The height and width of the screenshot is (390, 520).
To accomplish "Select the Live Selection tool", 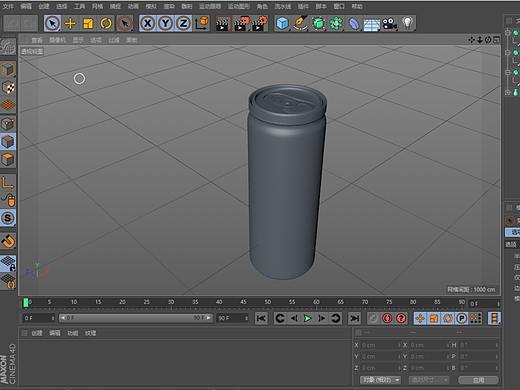I will pyautogui.click(x=52, y=23).
